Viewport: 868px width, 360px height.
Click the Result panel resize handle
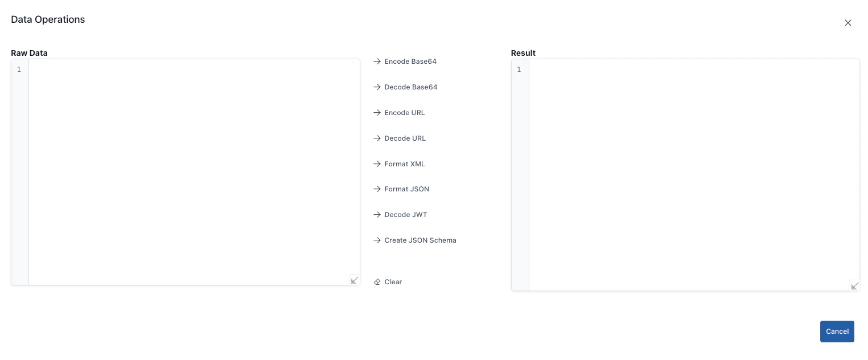point(854,286)
